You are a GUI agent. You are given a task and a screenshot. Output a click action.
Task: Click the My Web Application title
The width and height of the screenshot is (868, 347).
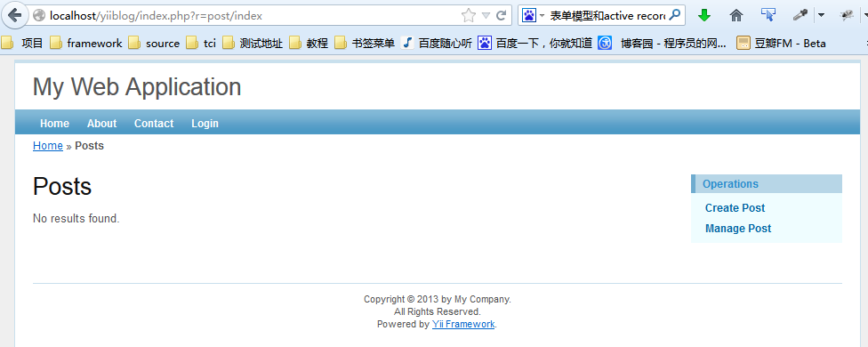137,87
